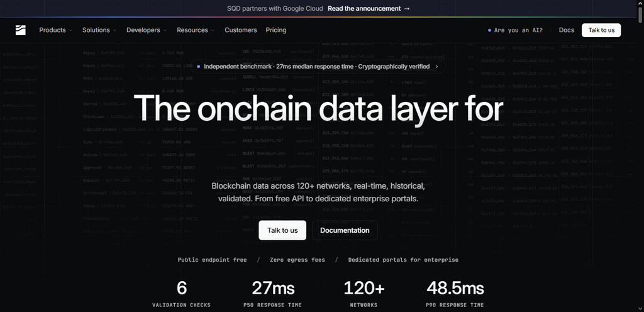
Task: Click 'Public endpoint free' text
Action: coord(213,260)
